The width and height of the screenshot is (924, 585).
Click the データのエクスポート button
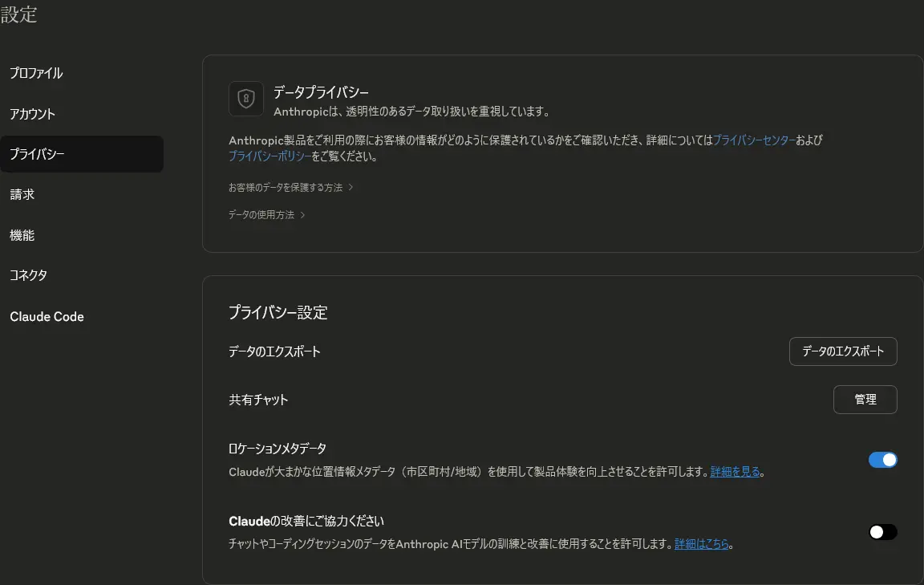[843, 351]
